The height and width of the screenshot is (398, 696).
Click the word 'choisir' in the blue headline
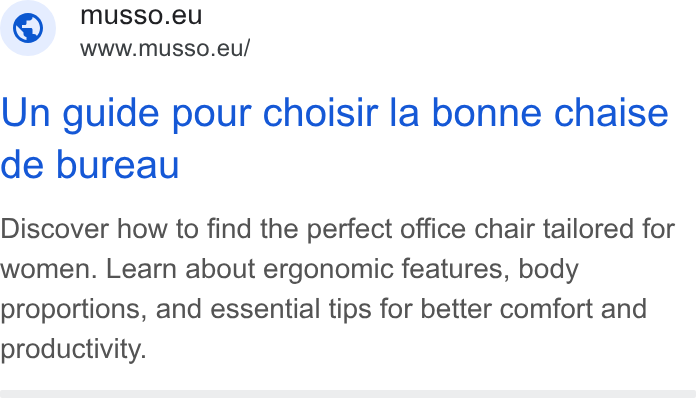pos(320,113)
